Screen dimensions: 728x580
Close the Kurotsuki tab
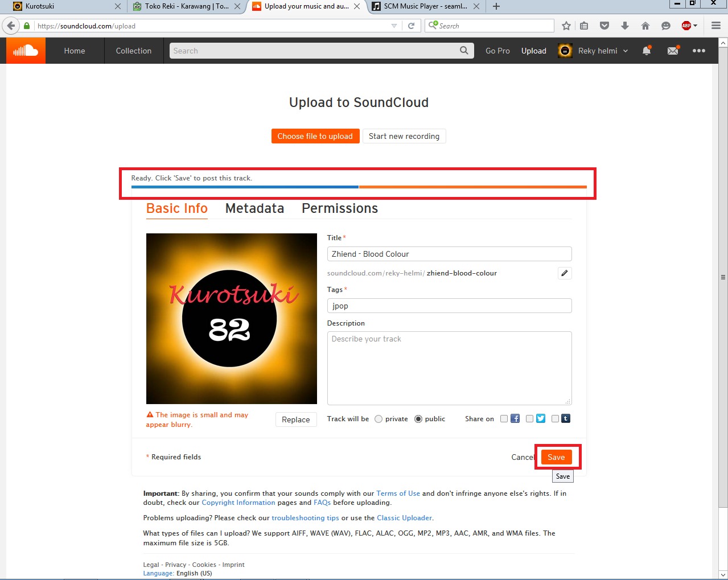118,6
